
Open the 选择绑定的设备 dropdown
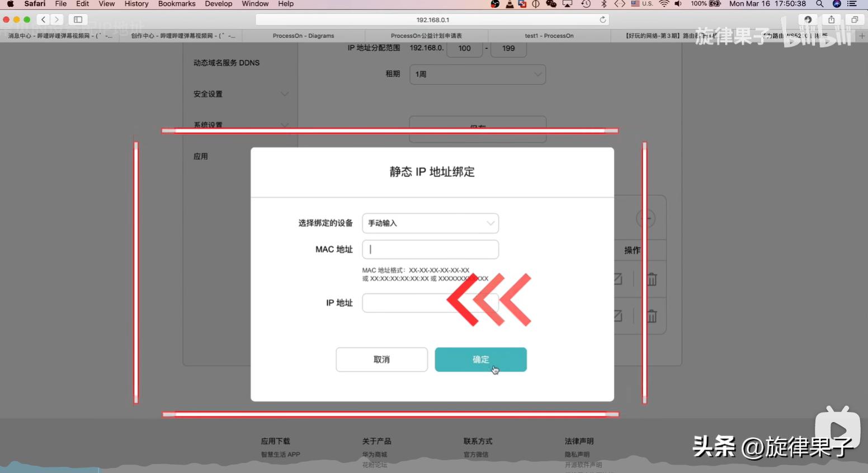coord(430,223)
